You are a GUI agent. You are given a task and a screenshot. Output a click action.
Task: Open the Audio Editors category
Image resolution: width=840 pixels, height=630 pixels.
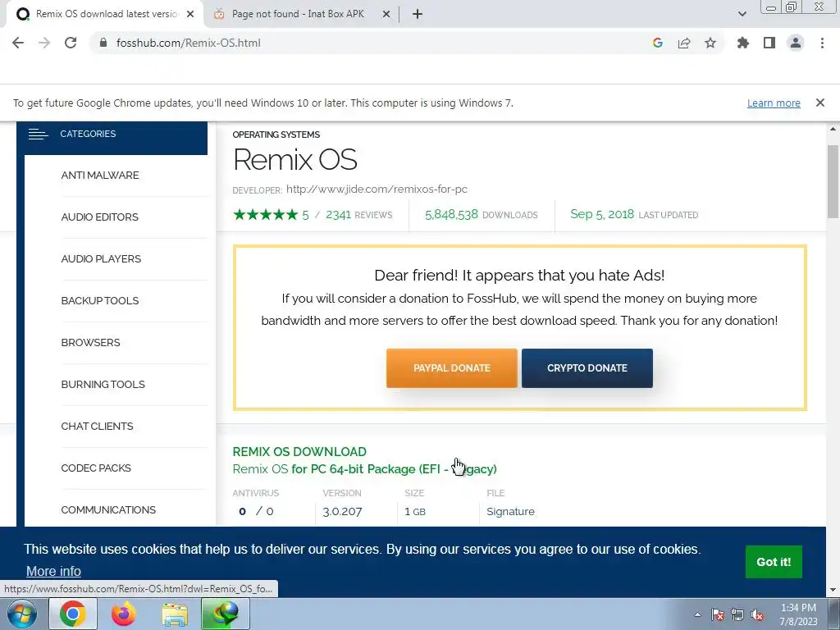(99, 217)
